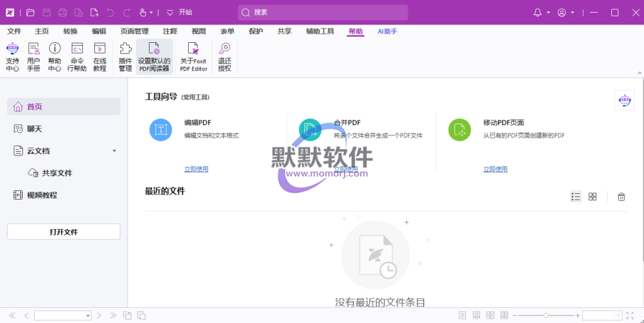Open the 用户手册 user manual
The image size is (644, 323).
click(33, 57)
